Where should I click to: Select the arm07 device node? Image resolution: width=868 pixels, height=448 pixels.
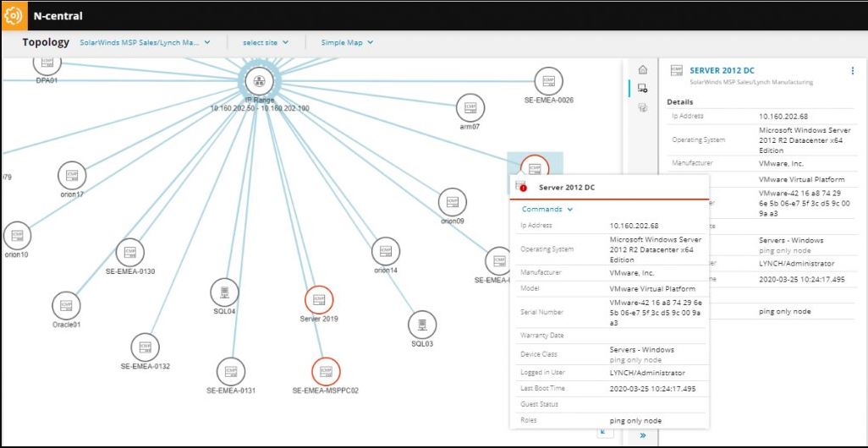(x=470, y=108)
